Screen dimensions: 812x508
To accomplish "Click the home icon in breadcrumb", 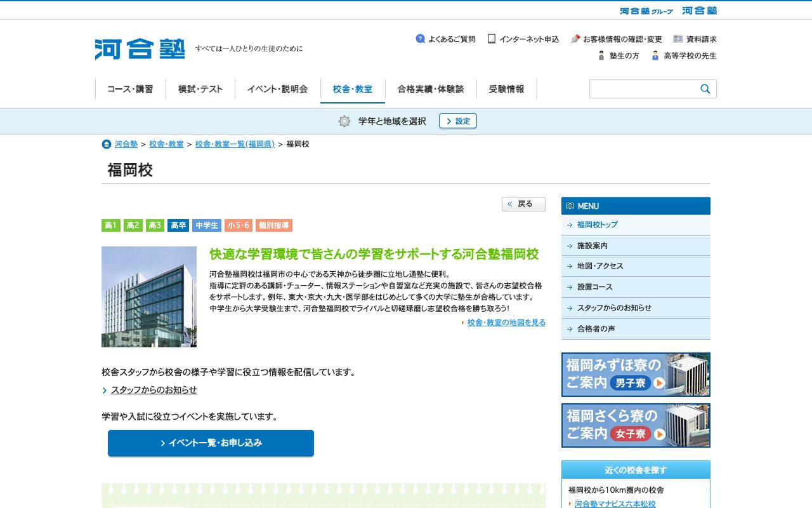I will tap(107, 144).
